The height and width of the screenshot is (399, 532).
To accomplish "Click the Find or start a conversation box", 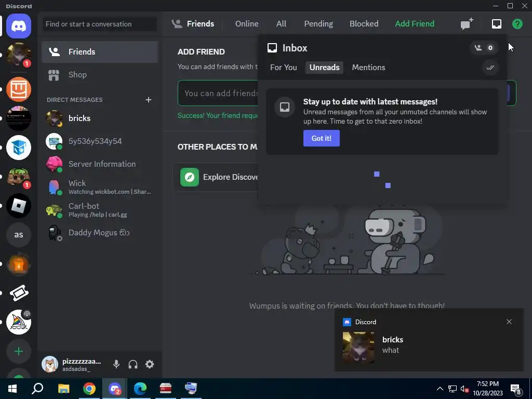I will (100, 24).
